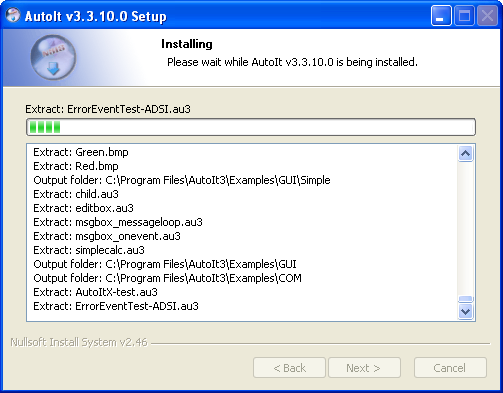
Task: Select last log line 'Extract: ErrorEventTest-ADSI.au3'
Action: click(116, 306)
